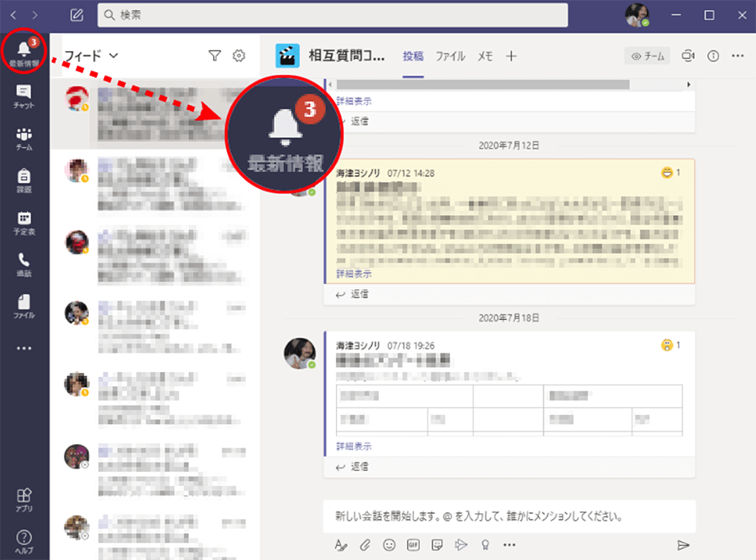Add a new tab with plus button

511,56
